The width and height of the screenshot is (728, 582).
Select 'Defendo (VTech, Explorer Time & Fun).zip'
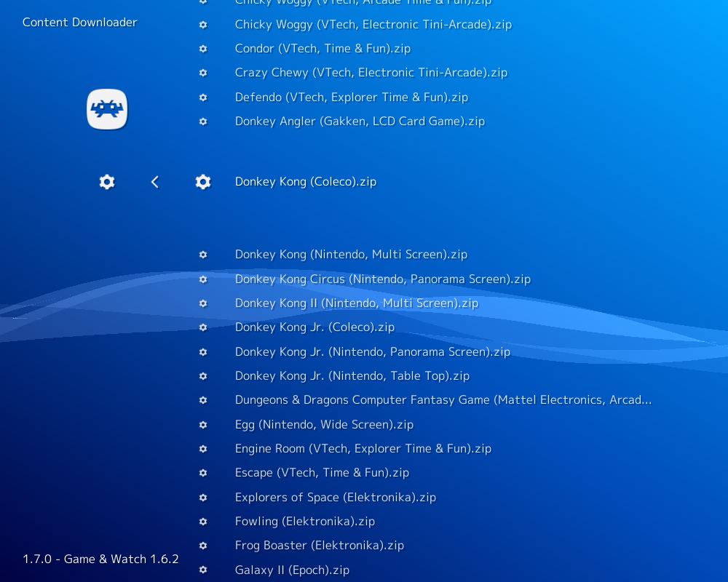[352, 97]
